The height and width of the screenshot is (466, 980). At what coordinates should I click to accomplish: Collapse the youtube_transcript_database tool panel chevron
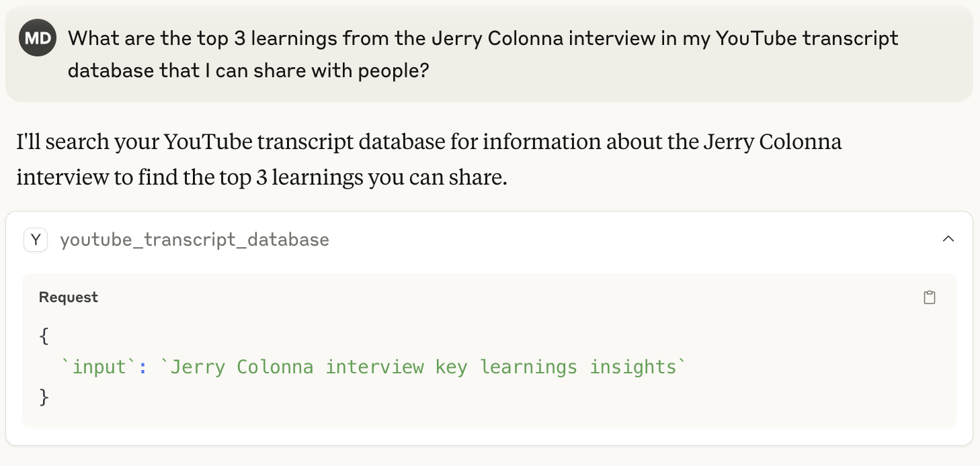pos(948,239)
